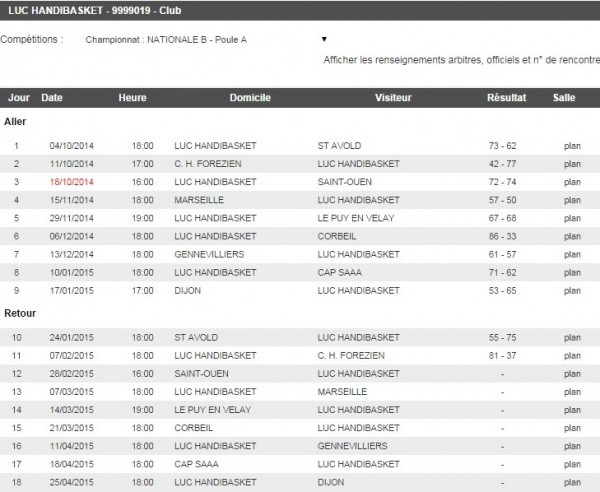This screenshot has height=492, width=600.
Task: Click the red date 18/10/2014
Action: pyautogui.click(x=70, y=181)
